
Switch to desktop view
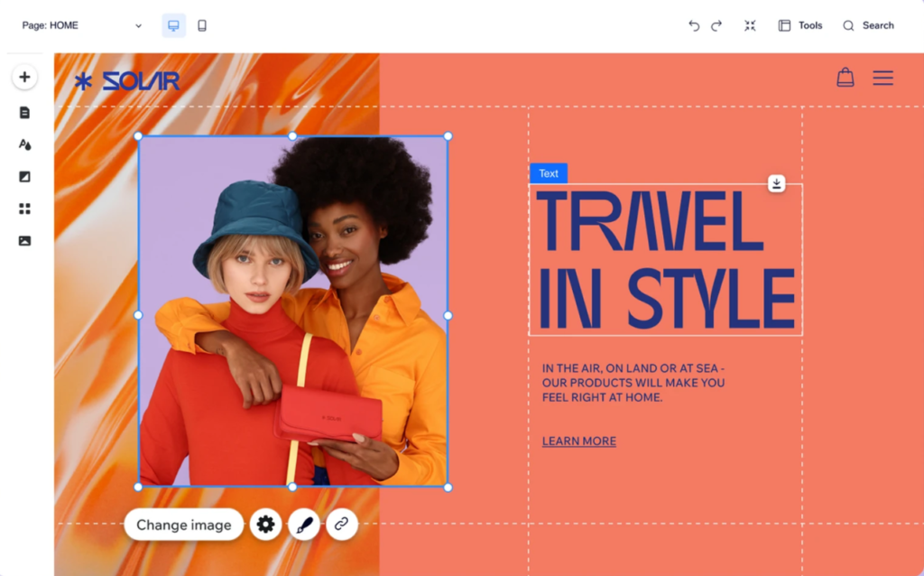[174, 26]
